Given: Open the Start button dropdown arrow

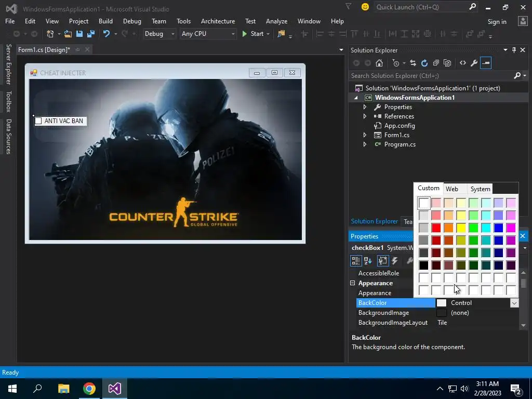Looking at the screenshot, I should coord(268,34).
